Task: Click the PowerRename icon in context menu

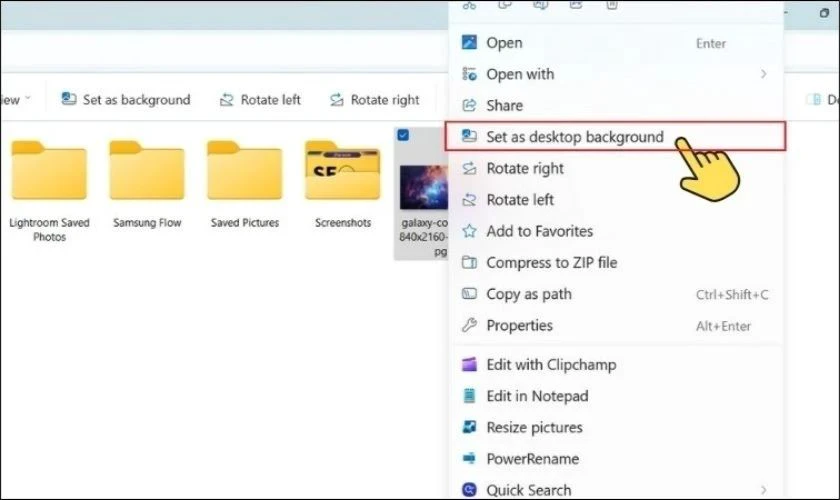Action: [468, 459]
